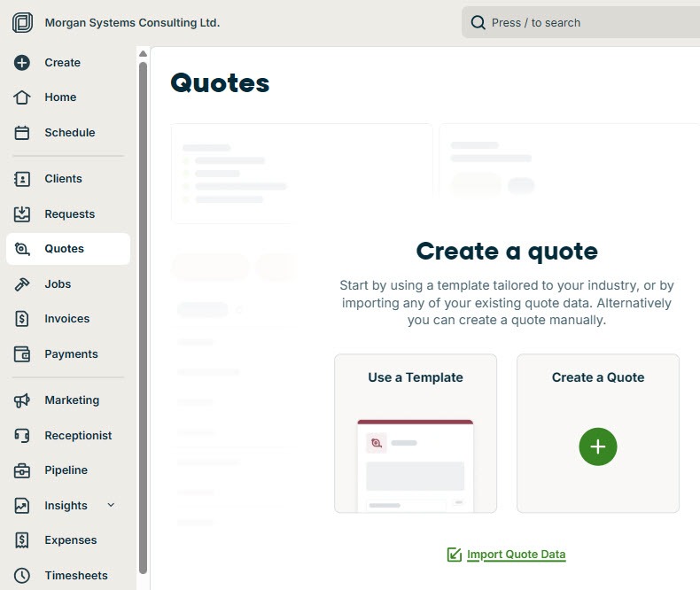Screen dimensions: 700x590
Task: Open the Requests section
Action: (70, 214)
